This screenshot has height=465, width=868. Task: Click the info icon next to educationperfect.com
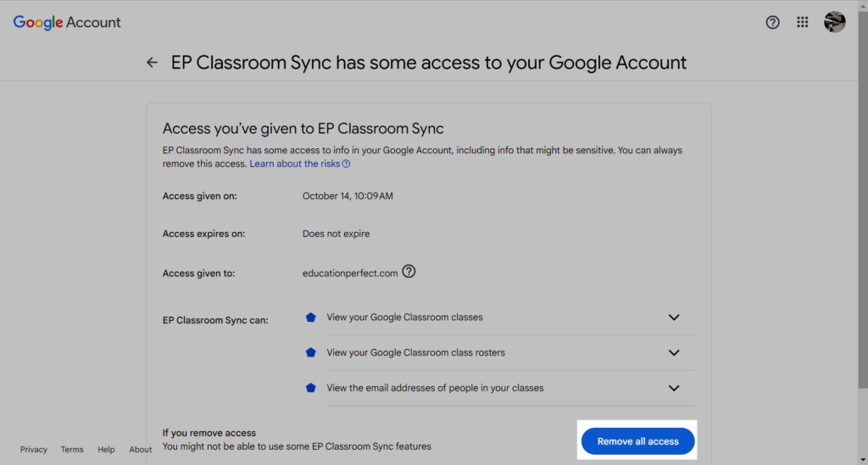click(409, 272)
